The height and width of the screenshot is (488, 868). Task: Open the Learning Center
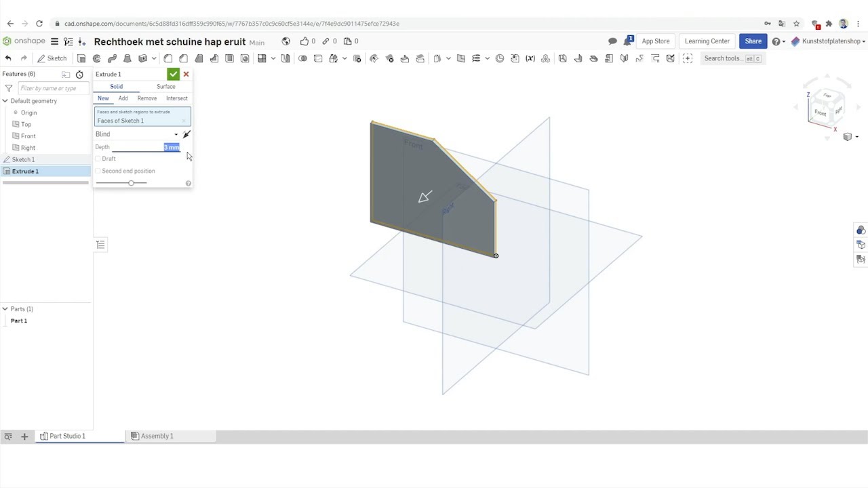click(707, 41)
